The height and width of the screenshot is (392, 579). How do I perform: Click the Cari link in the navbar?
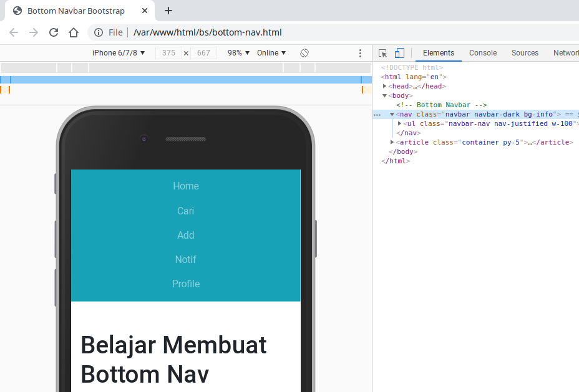[185, 211]
